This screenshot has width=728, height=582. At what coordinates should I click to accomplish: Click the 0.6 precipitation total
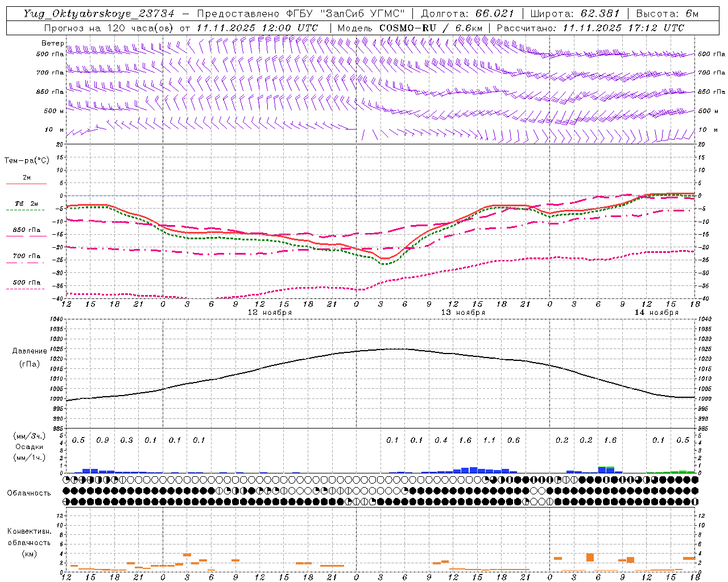[x=513, y=440]
